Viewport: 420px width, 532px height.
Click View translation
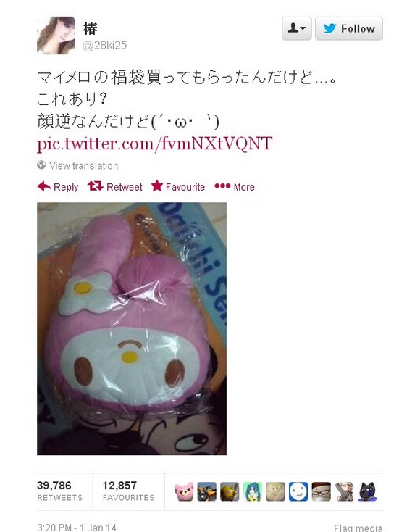[84, 165]
